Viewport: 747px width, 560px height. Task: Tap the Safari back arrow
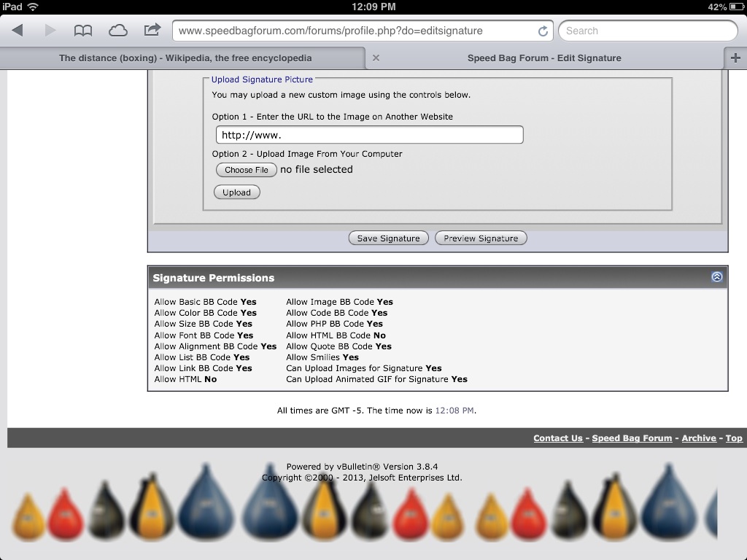point(18,31)
